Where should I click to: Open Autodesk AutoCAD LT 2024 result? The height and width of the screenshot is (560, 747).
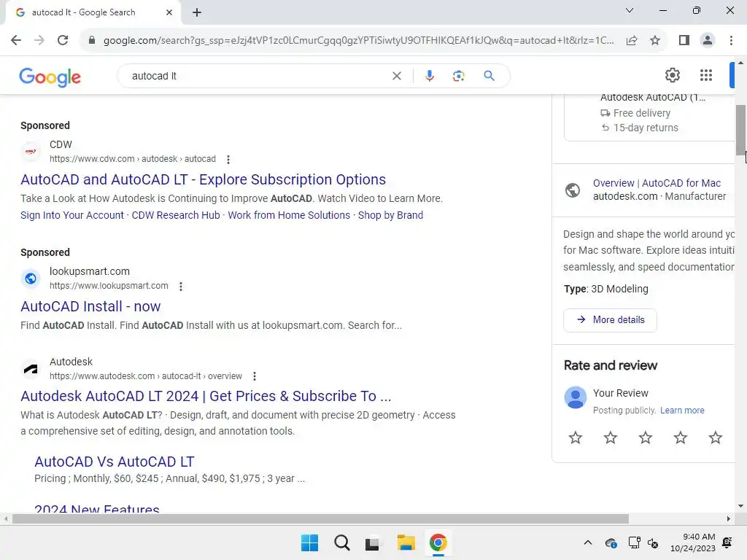(206, 396)
